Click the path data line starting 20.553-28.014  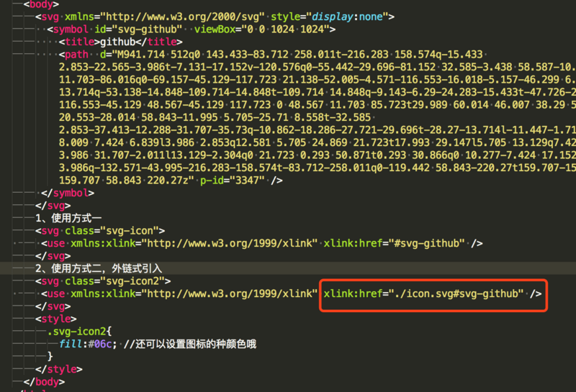215,117
